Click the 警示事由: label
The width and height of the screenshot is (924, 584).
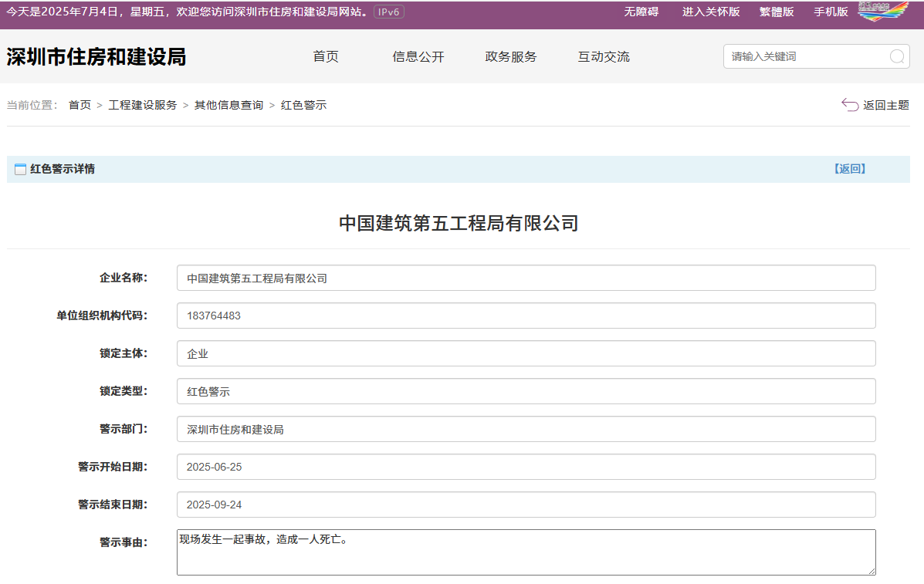[x=124, y=542]
